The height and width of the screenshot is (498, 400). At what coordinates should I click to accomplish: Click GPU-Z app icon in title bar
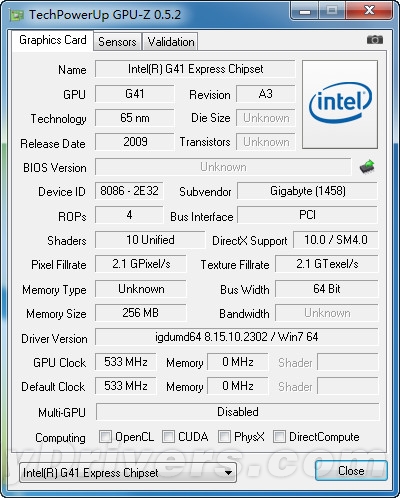[17, 15]
